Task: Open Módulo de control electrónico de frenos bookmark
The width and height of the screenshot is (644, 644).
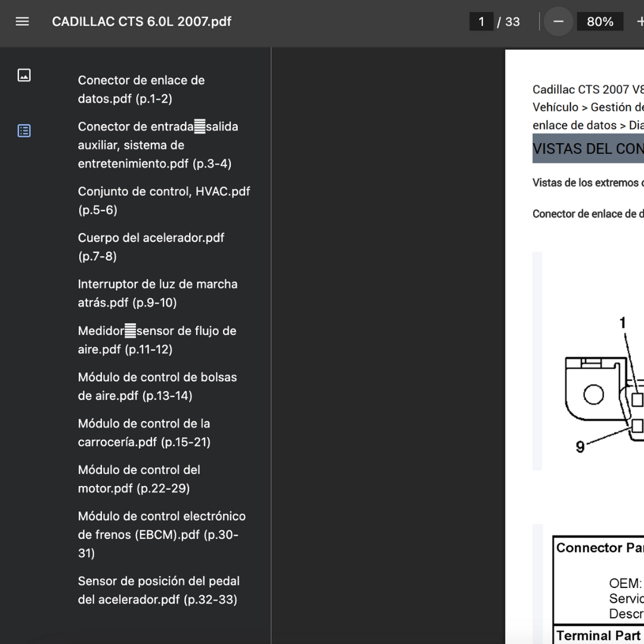Action: 162,534
